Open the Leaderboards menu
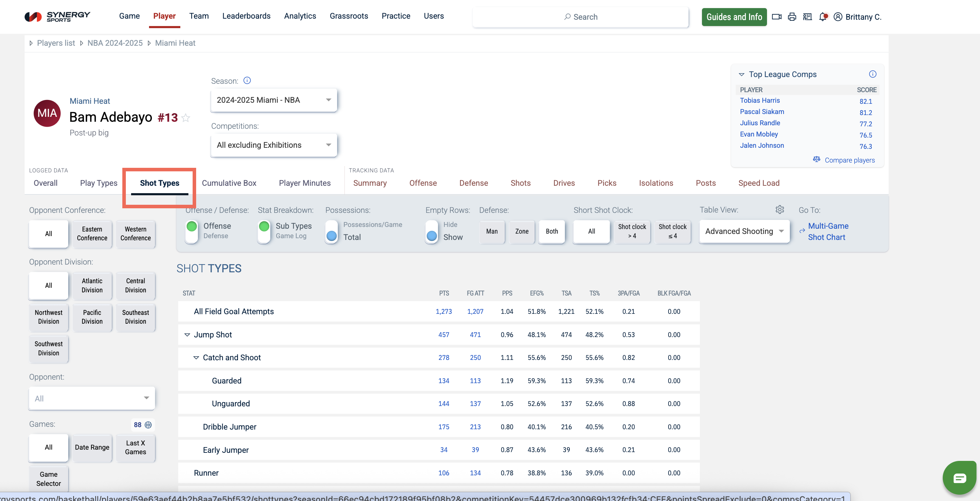 coord(246,16)
